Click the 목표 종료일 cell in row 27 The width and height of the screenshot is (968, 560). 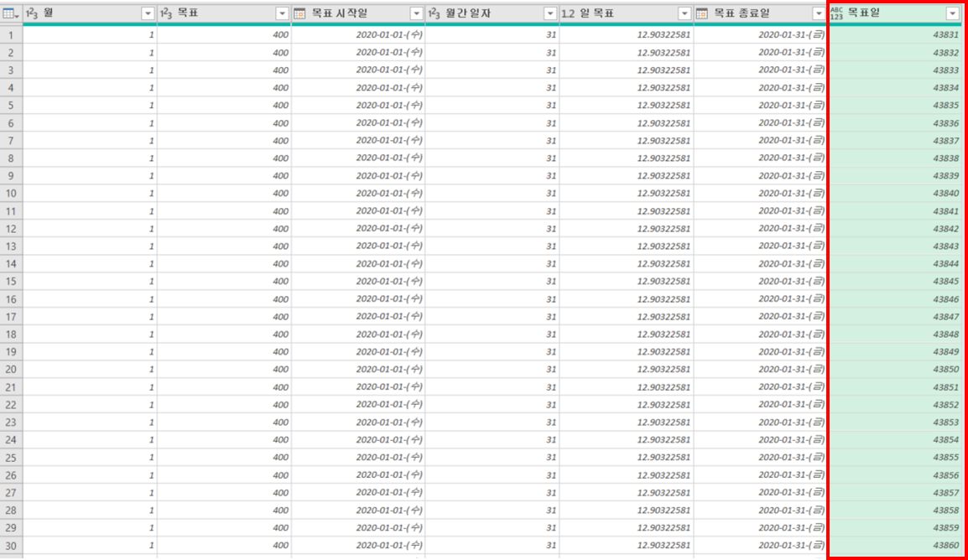[x=761, y=493]
